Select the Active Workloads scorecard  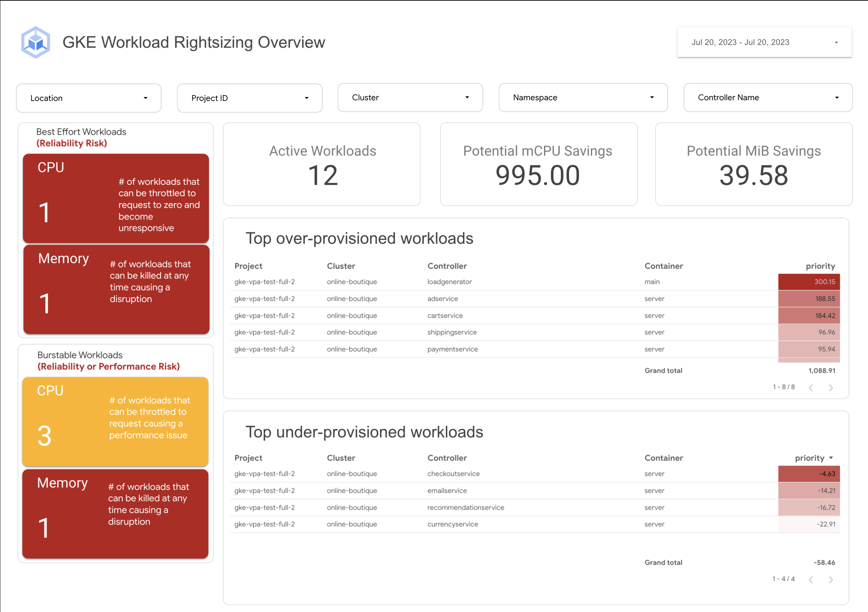[322, 164]
